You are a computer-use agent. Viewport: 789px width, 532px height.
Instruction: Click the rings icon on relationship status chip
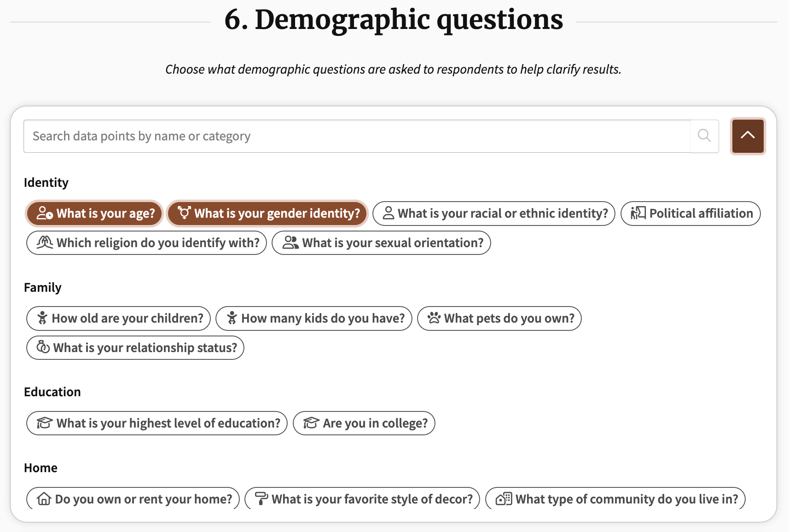tap(43, 347)
